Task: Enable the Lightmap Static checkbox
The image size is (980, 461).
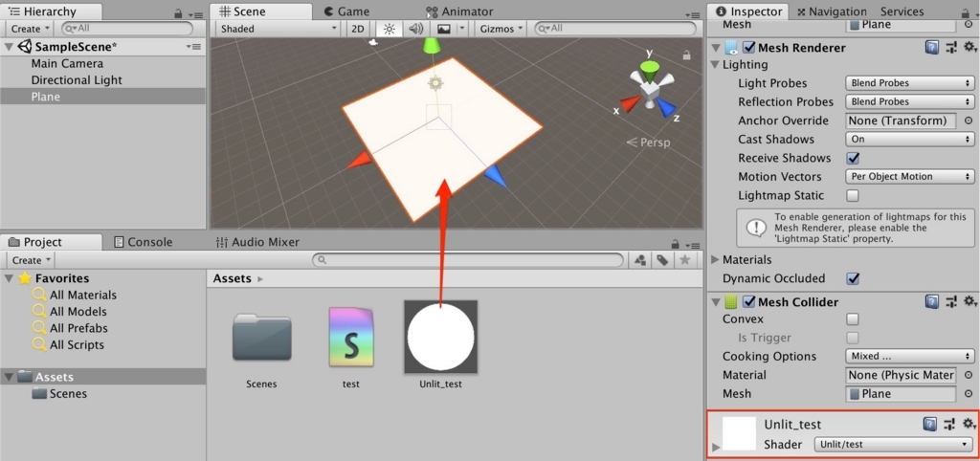Action: coord(853,195)
